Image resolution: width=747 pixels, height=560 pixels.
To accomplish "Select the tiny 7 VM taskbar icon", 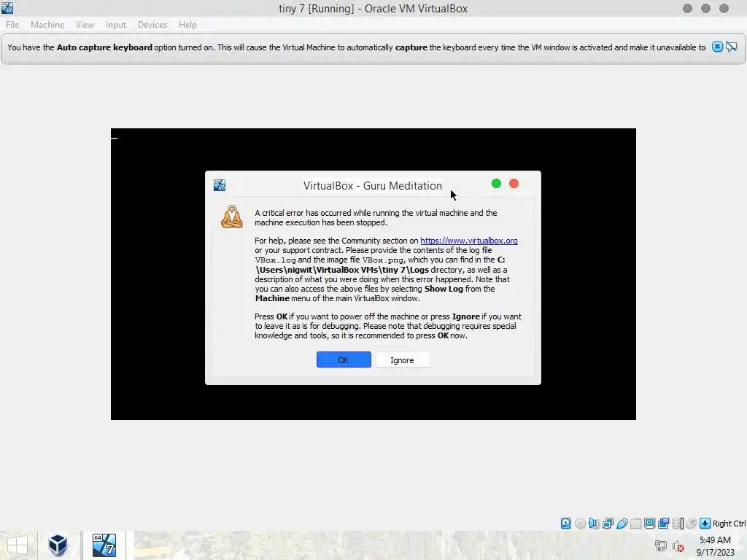I will [x=104, y=545].
